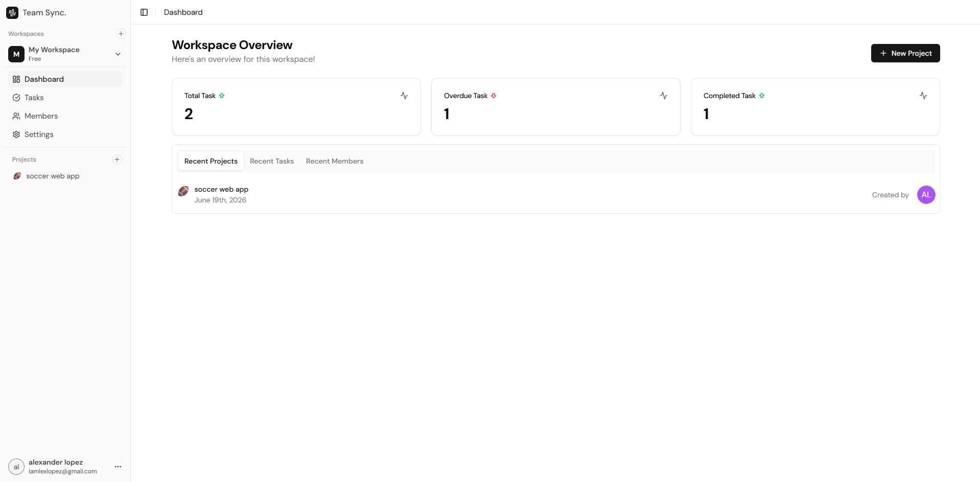Switch to Recent Tasks tab
This screenshot has width=980, height=482.
[x=272, y=161]
